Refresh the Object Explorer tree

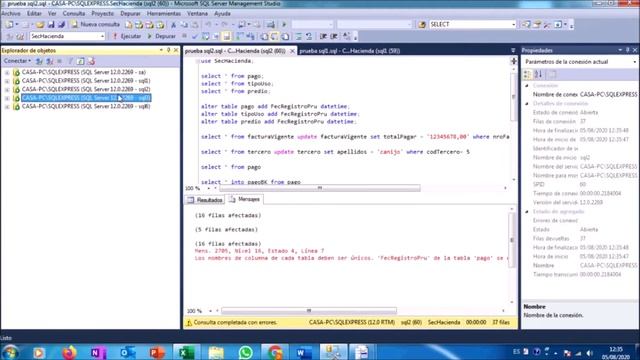point(80,61)
